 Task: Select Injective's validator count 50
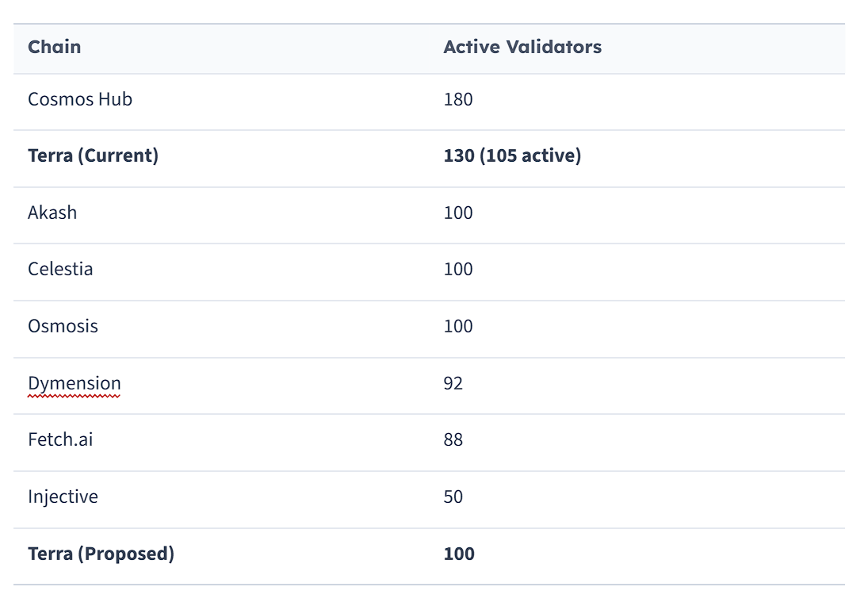click(x=453, y=497)
